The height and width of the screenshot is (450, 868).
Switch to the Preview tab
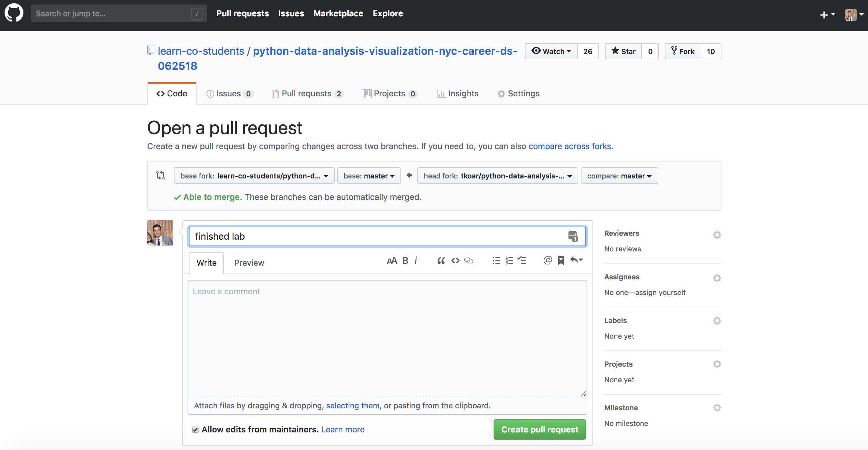(249, 263)
